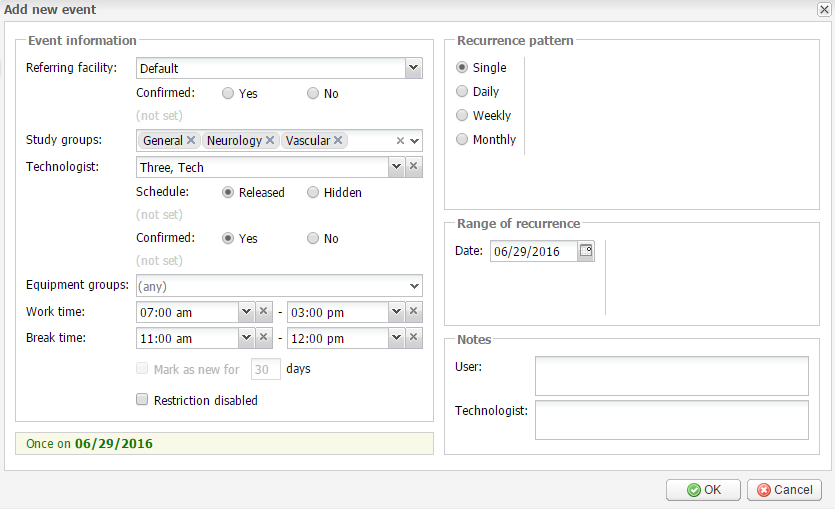Focus the User notes text box

coord(672,376)
